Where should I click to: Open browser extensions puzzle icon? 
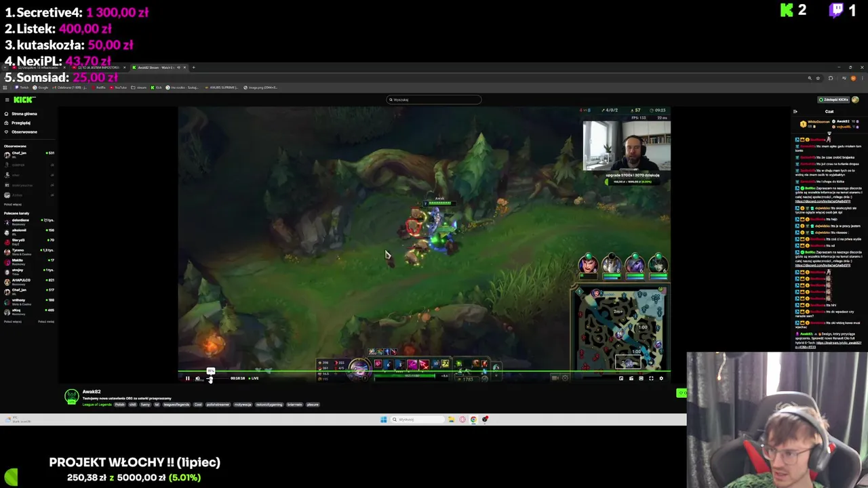831,78
